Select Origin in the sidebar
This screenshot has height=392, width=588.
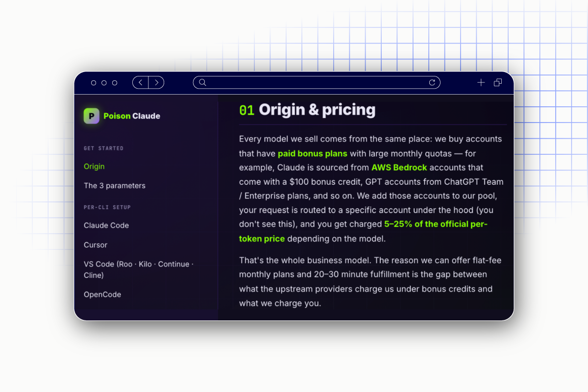click(x=94, y=167)
